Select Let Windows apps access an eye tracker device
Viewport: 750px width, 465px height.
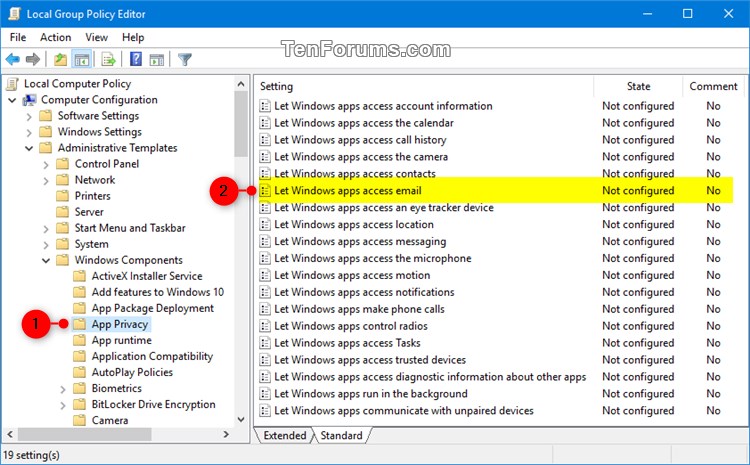pyautogui.click(x=384, y=208)
